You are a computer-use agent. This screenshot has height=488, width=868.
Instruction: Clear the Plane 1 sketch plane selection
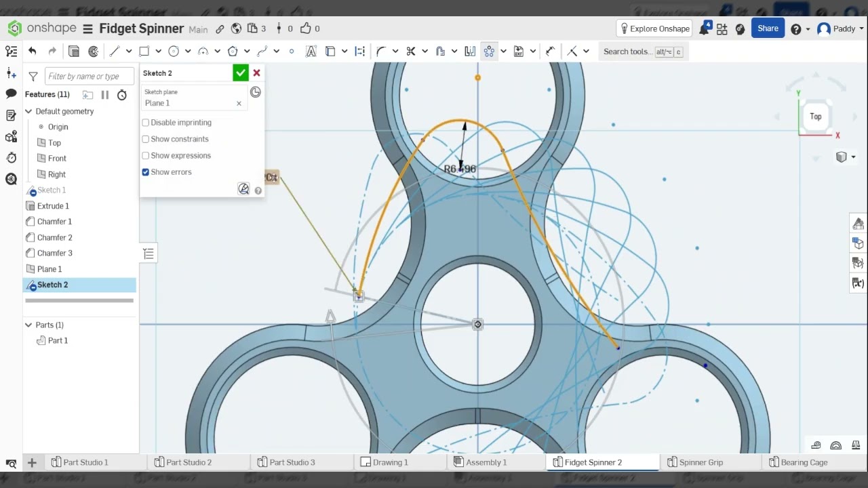tap(239, 104)
